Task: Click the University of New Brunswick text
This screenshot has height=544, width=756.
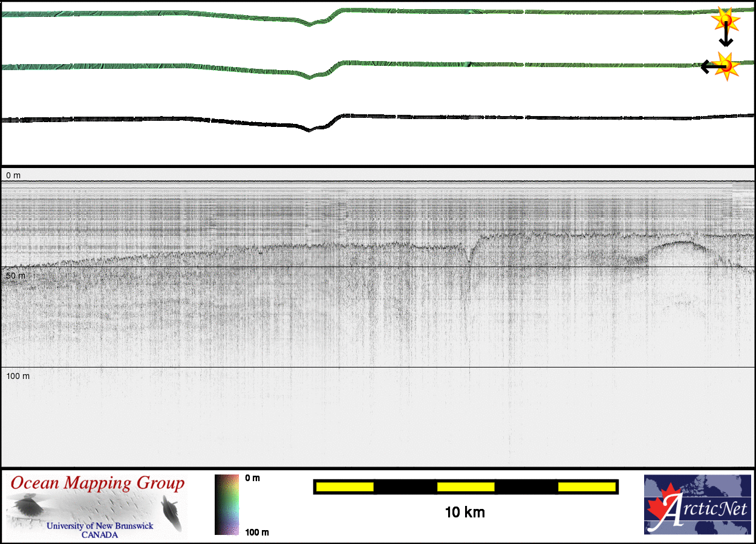Action: [100, 526]
